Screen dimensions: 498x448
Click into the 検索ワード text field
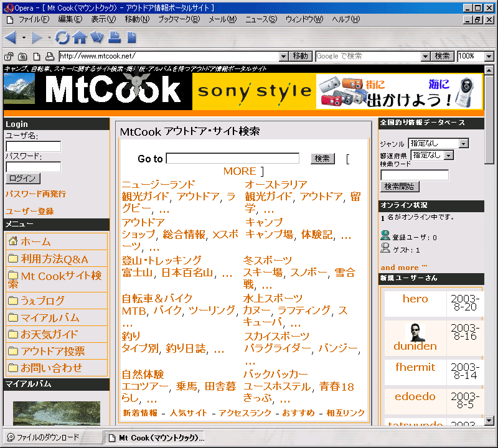pyautogui.click(x=415, y=175)
